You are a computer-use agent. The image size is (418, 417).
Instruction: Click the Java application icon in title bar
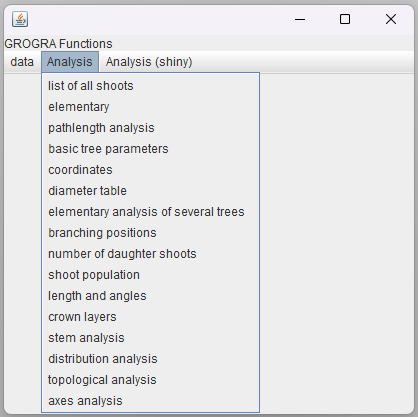pyautogui.click(x=20, y=19)
